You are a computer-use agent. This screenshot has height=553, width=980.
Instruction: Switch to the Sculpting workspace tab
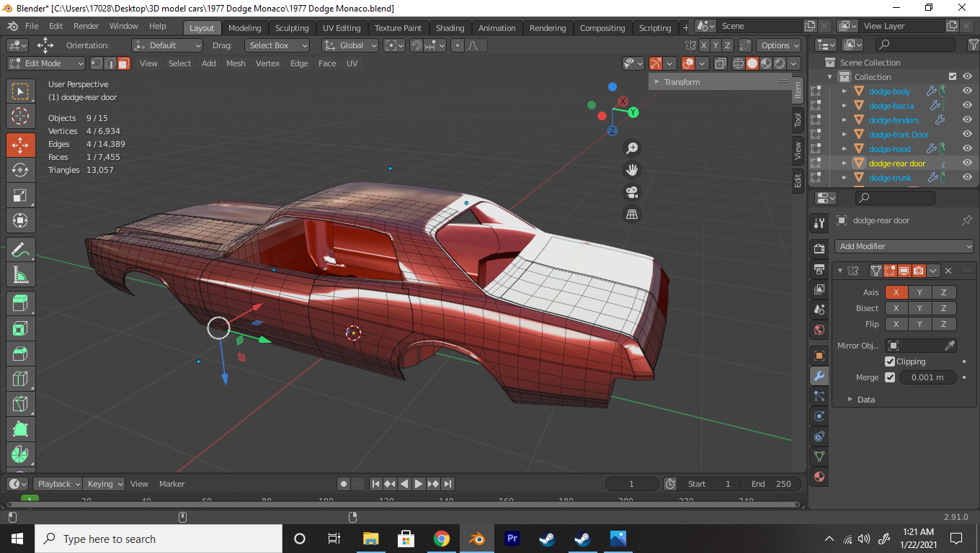point(292,28)
